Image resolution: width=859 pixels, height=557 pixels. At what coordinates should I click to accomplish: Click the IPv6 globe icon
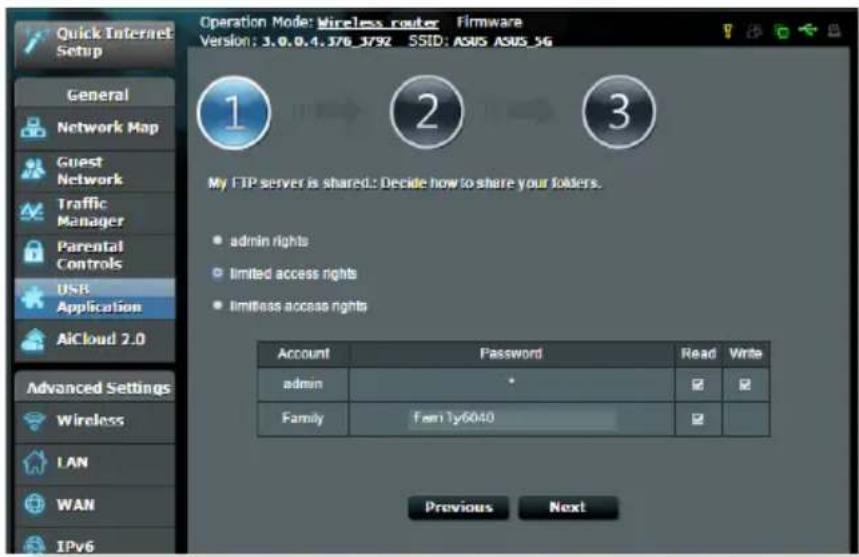coord(35,545)
